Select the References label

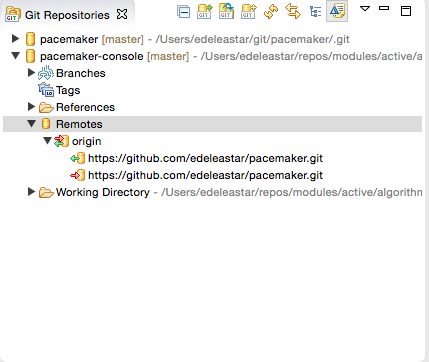[x=85, y=107]
